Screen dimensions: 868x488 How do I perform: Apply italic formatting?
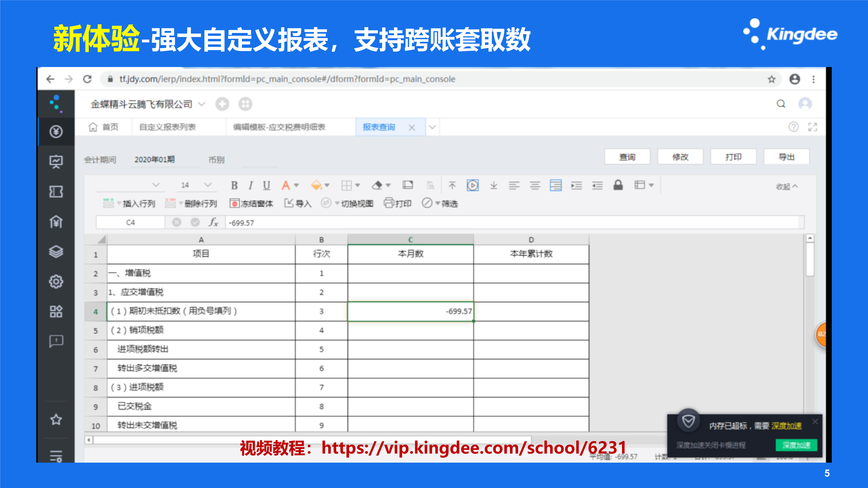coord(250,185)
